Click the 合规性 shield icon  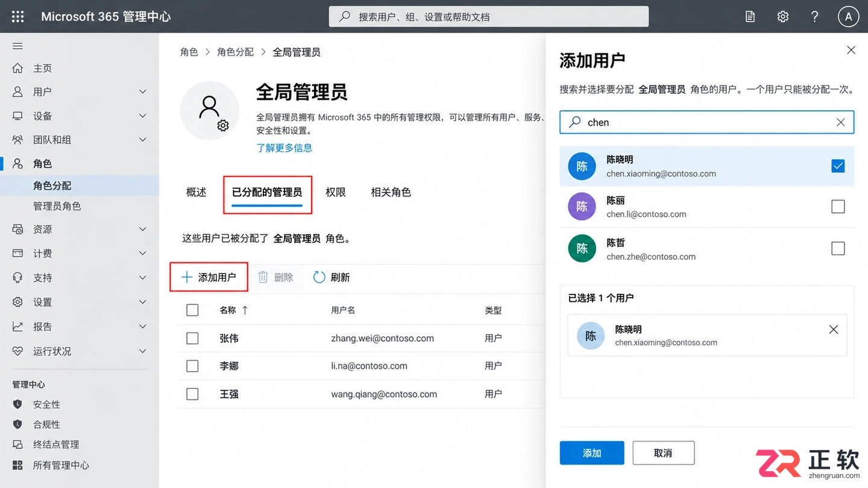click(x=18, y=424)
